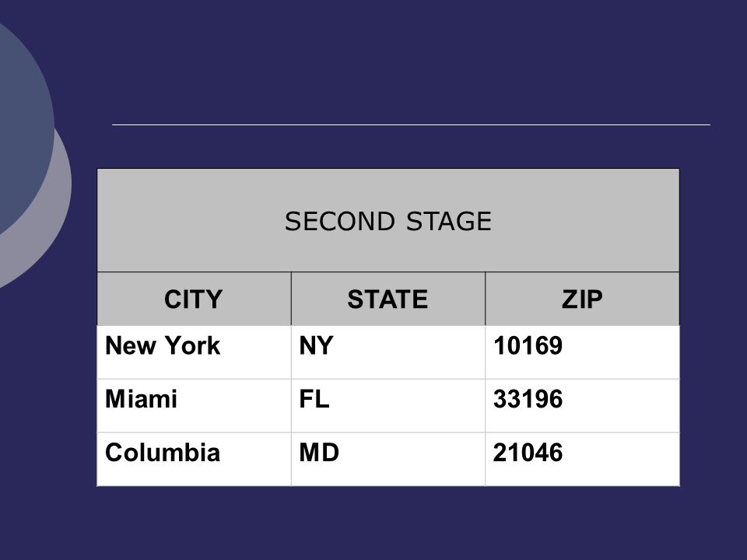
Task: Click the New York city cell
Action: [194, 352]
